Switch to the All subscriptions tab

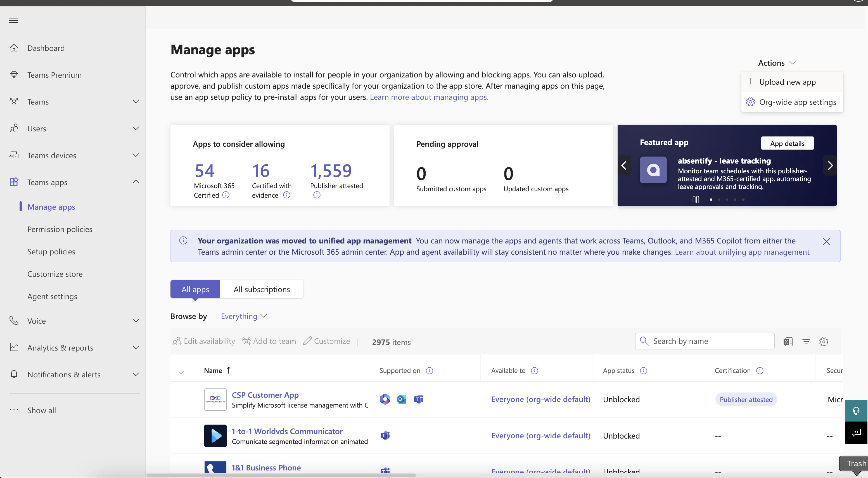tap(262, 289)
